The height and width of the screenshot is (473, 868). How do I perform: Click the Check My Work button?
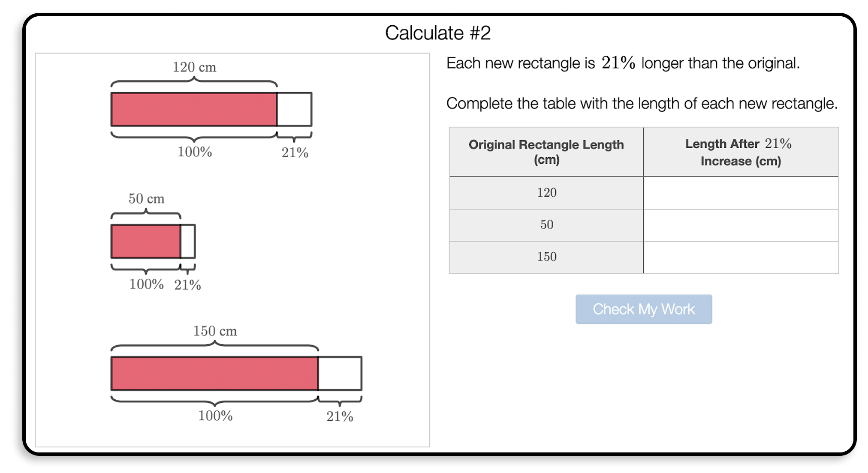[643, 309]
